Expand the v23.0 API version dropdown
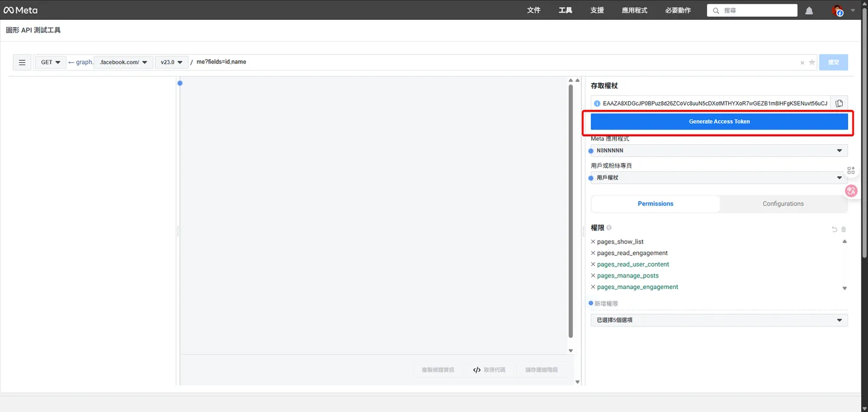The height and width of the screenshot is (412, 868). click(172, 62)
